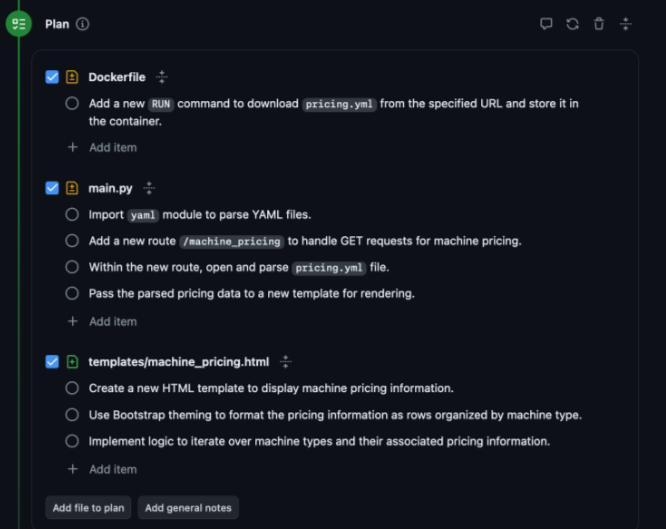Delete the plan with trash icon

(x=599, y=24)
